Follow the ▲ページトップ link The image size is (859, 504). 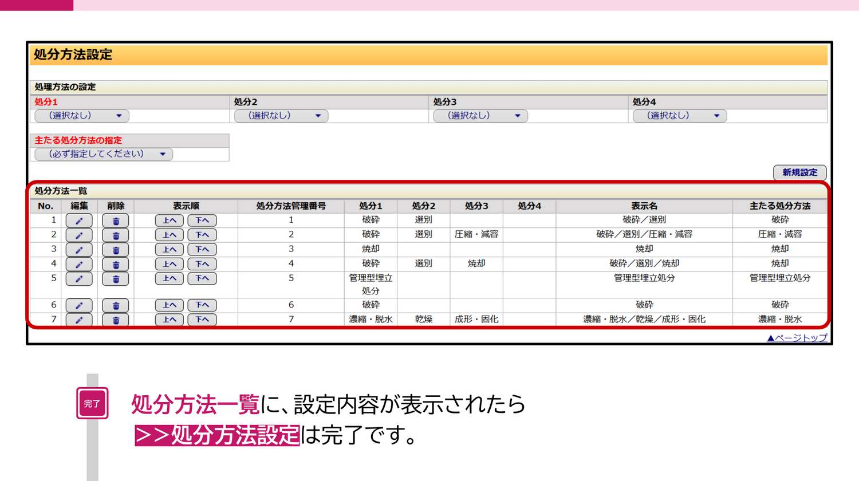click(797, 338)
